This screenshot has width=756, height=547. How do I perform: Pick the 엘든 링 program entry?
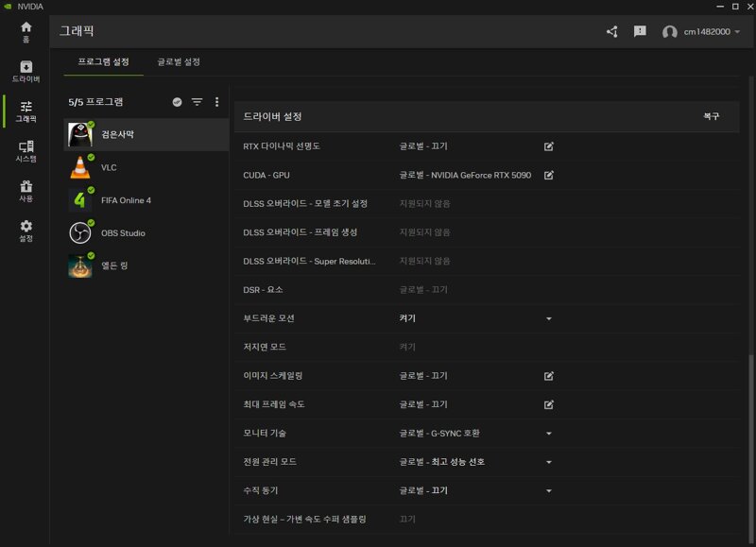[146, 265]
